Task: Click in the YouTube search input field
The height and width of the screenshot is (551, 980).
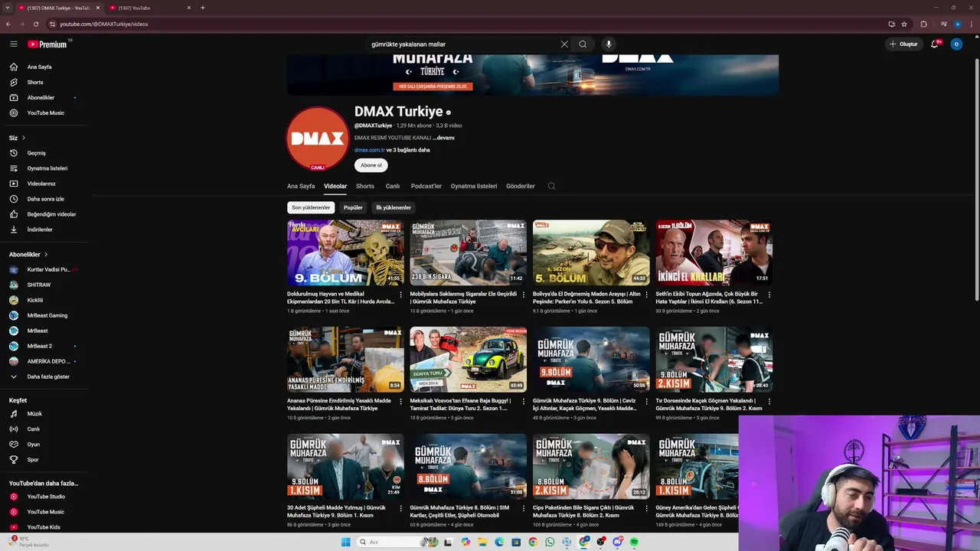Action: pos(463,44)
